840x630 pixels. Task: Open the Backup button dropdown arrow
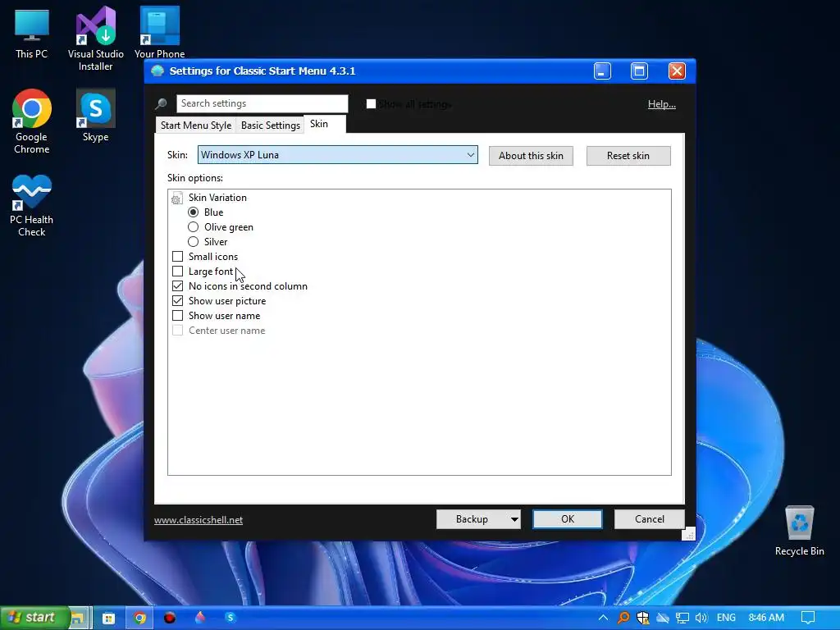click(514, 519)
